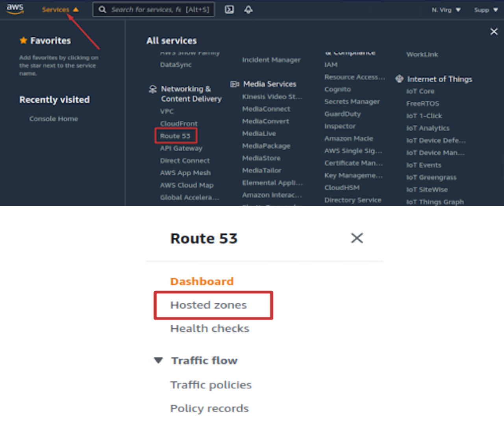Open the CloudFront service
Screen dimensions: 504x429
coord(179,124)
